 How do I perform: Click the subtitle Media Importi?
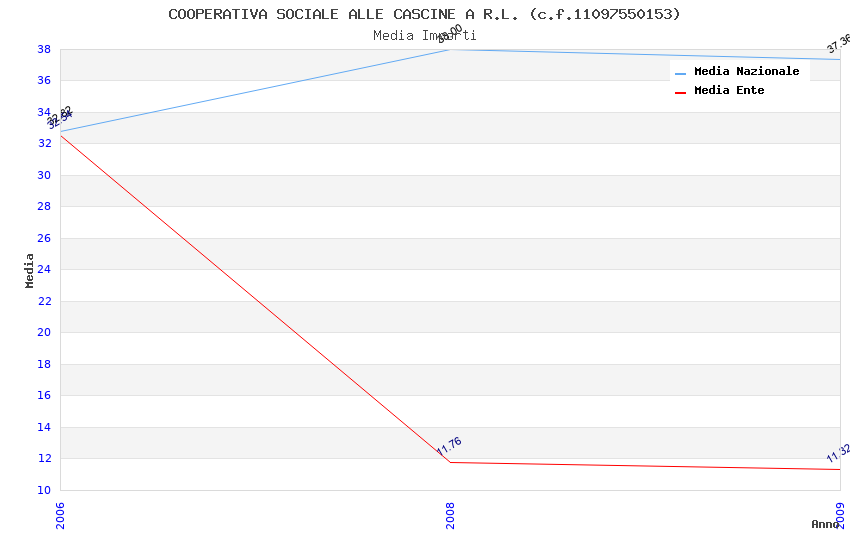pyautogui.click(x=424, y=36)
